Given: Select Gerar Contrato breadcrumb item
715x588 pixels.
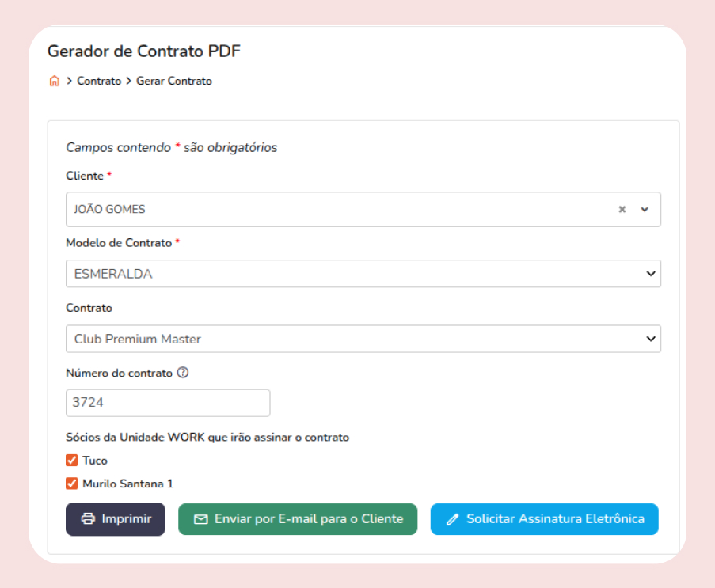Looking at the screenshot, I should [174, 81].
